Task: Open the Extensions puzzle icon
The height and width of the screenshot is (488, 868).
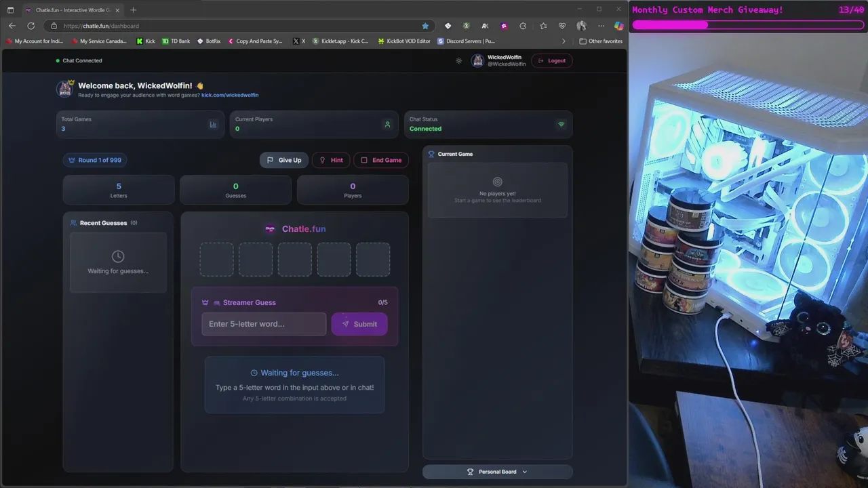Action: click(523, 26)
